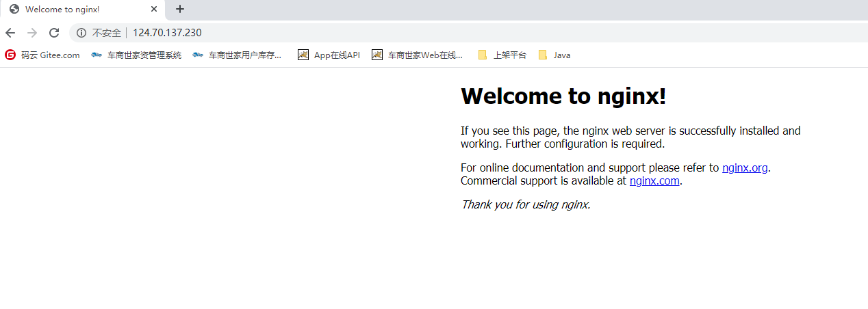Image resolution: width=868 pixels, height=309 pixels.
Task: Open the 码云 Gitee.com bookmark
Action: [x=42, y=55]
